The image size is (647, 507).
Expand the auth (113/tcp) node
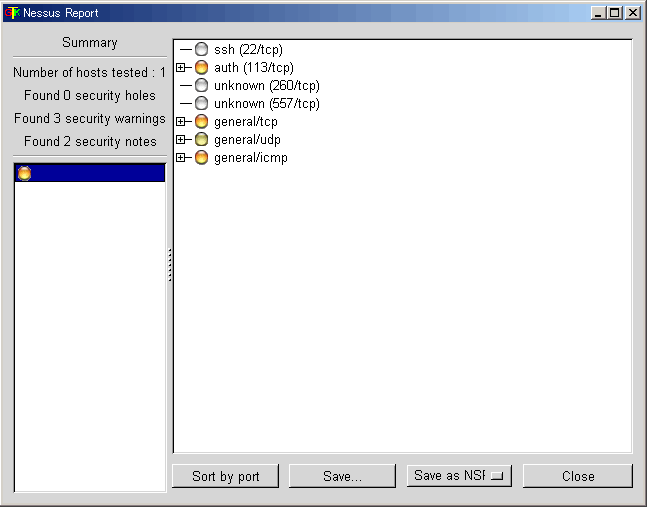[180, 67]
